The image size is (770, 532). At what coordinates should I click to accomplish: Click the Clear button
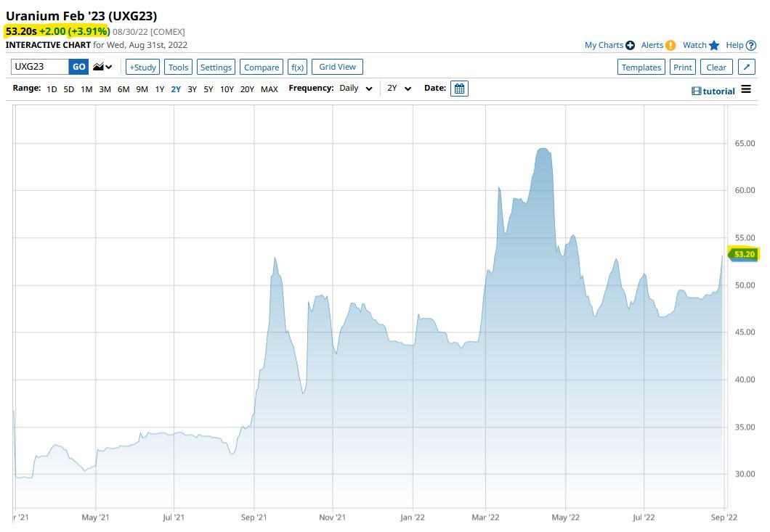pyautogui.click(x=716, y=67)
